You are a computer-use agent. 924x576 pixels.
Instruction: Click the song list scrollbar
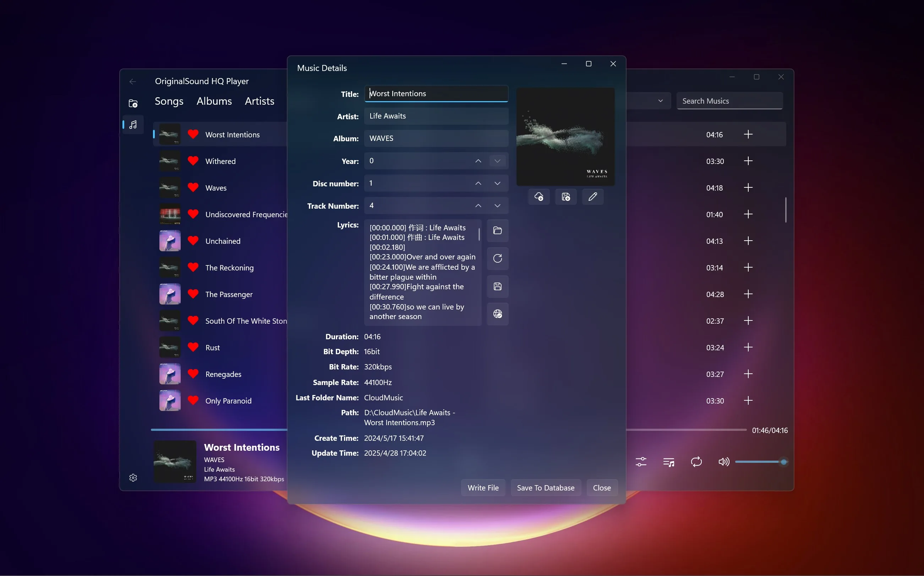coord(785,210)
